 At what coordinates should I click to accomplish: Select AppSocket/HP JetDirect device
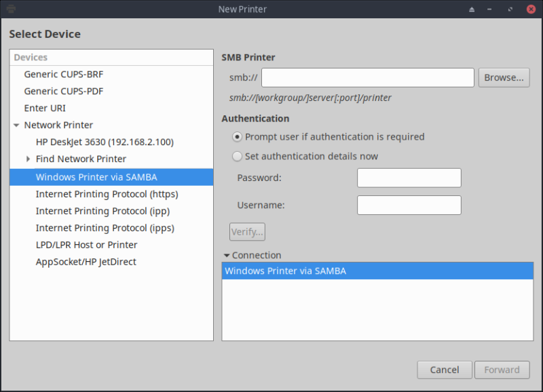pos(86,262)
